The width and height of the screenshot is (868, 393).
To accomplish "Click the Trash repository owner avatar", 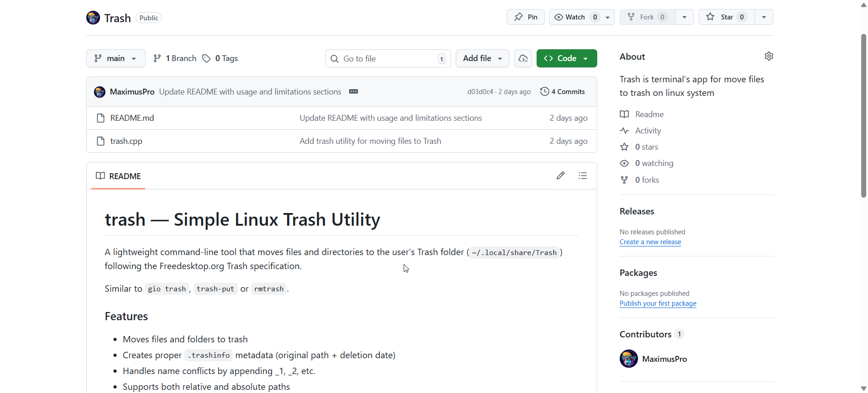I will [x=93, y=18].
